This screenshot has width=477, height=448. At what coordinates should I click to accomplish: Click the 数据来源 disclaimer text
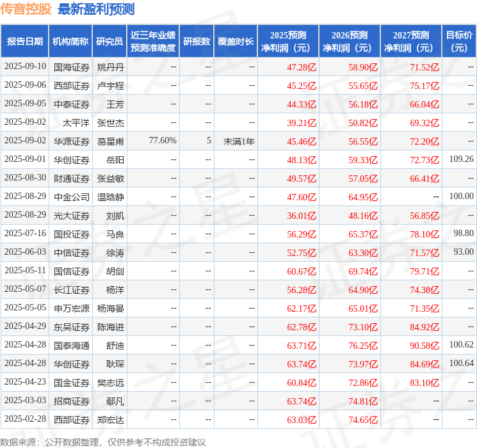103,442
